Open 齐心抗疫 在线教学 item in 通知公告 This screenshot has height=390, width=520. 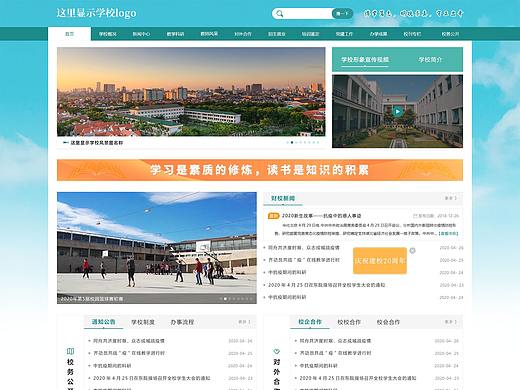(x=129, y=353)
